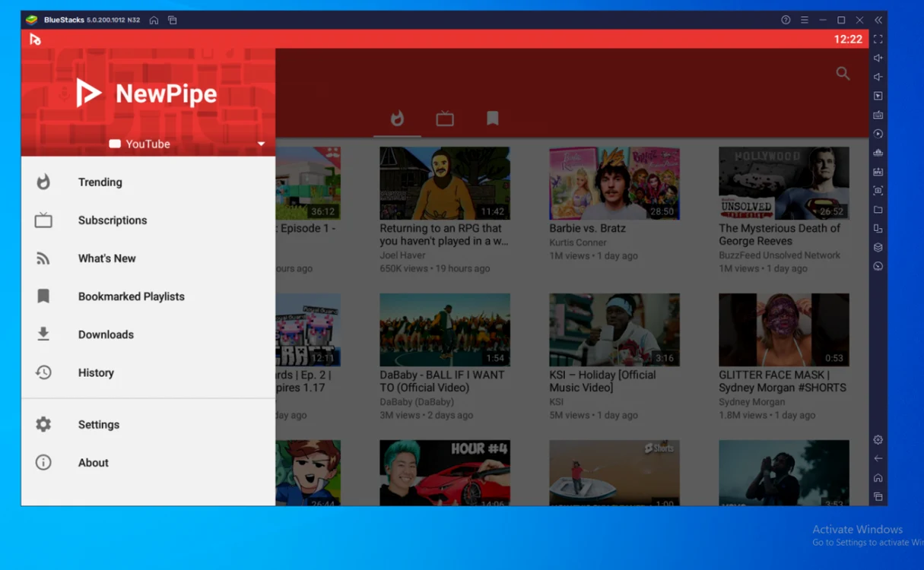The width and height of the screenshot is (924, 570).
Task: Click the download arrow icon beside Downloads
Action: click(43, 334)
